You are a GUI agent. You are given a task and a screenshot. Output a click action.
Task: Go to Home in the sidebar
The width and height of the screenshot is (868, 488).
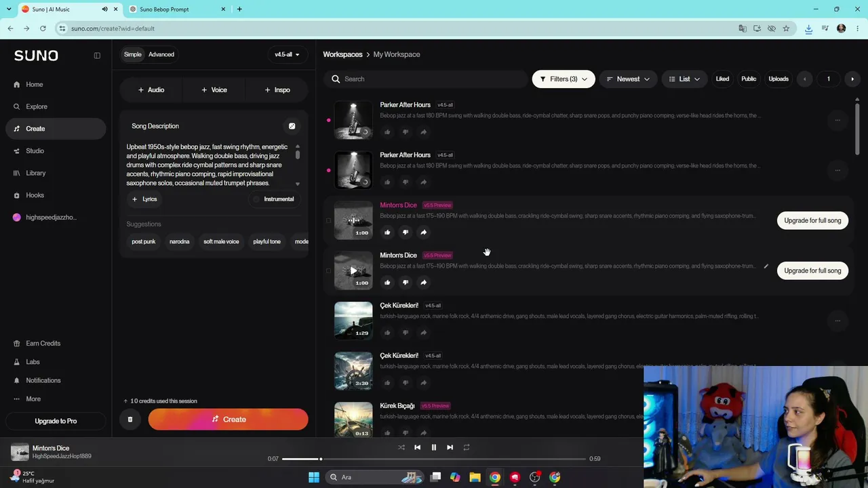[x=35, y=85]
